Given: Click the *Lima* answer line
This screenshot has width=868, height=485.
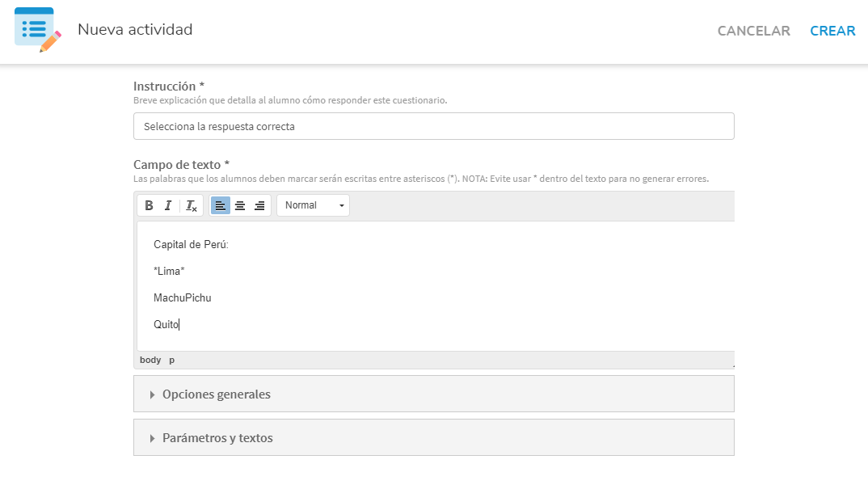Looking at the screenshot, I should tap(169, 272).
